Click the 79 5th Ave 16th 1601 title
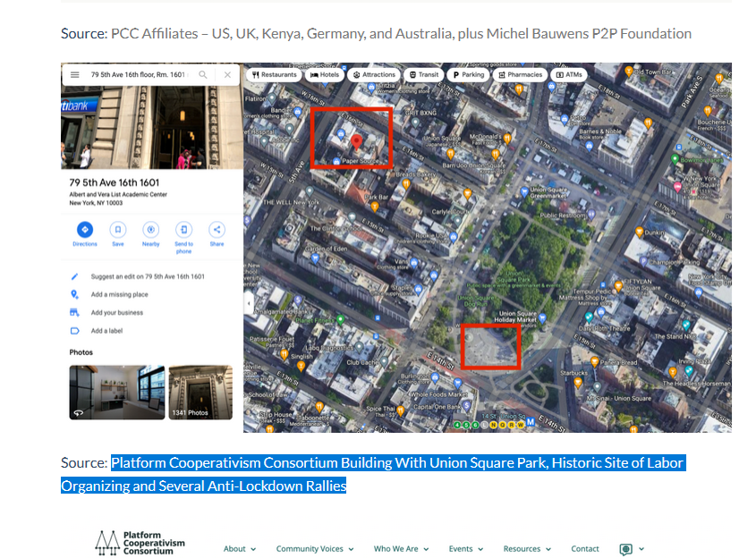Viewport: 756px width, 558px height. click(115, 182)
